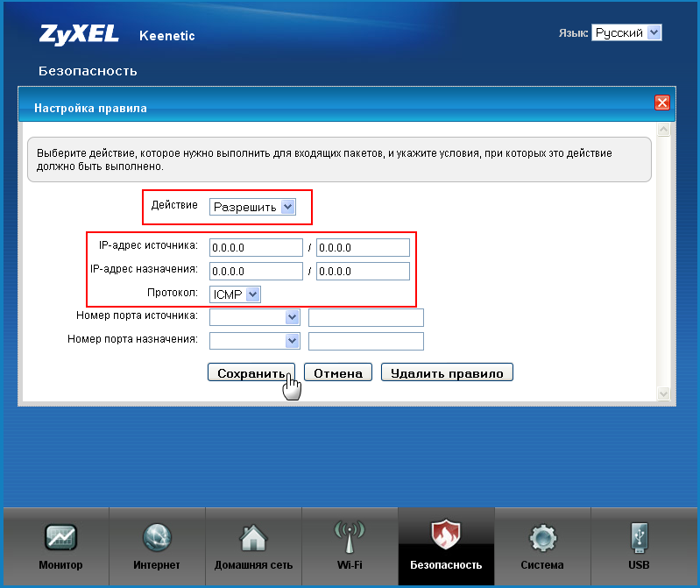This screenshot has width=700, height=588.
Task: Open the Язык language dropdown
Action: [x=626, y=32]
